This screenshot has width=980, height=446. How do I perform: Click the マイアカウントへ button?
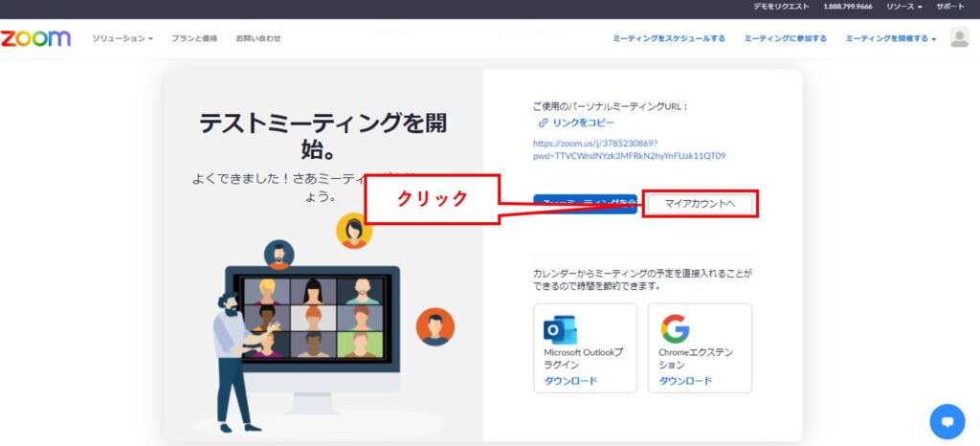click(x=700, y=204)
